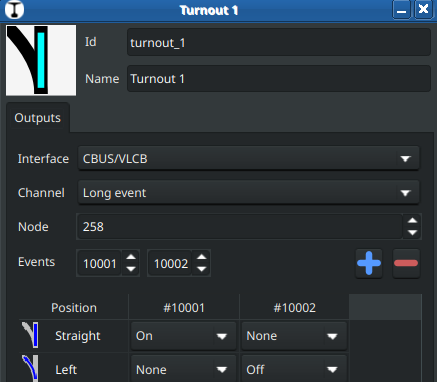
Task: Decrease the Node value with down arrow
Action: pos(412,233)
